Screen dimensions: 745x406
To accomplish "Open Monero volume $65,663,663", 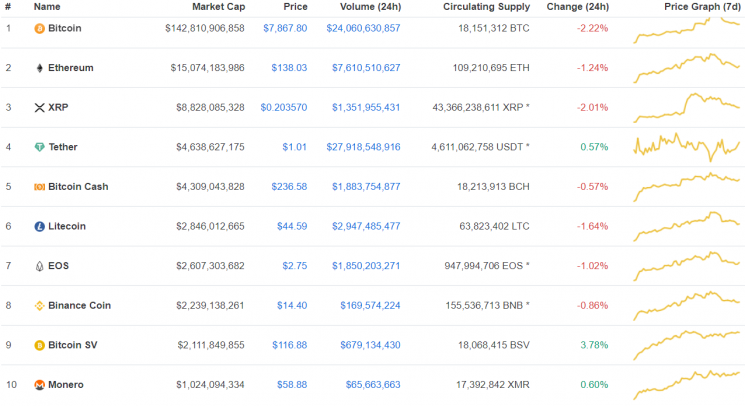I will click(373, 385).
